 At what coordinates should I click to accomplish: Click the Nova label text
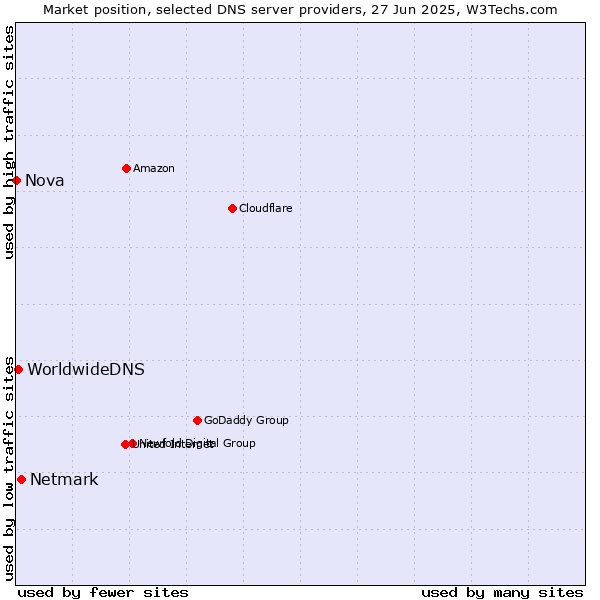point(44,181)
